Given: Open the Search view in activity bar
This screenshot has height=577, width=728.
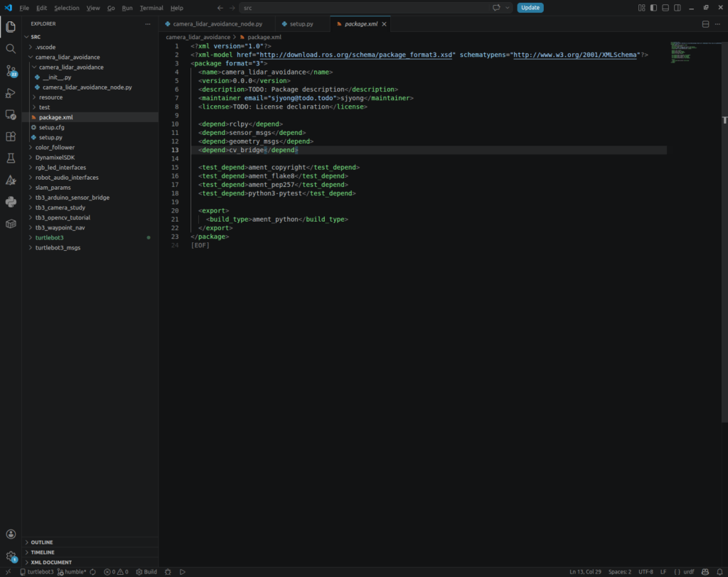Looking at the screenshot, I should (11, 49).
